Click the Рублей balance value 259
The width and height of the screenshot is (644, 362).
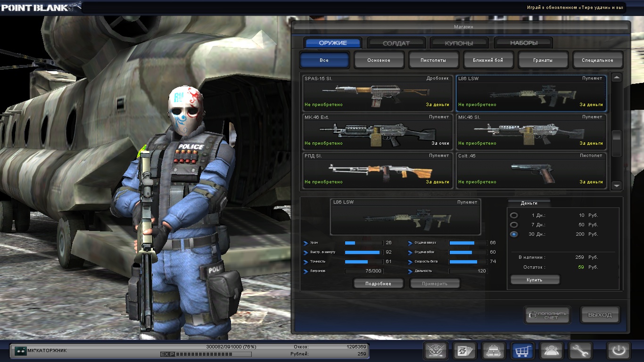362,354
